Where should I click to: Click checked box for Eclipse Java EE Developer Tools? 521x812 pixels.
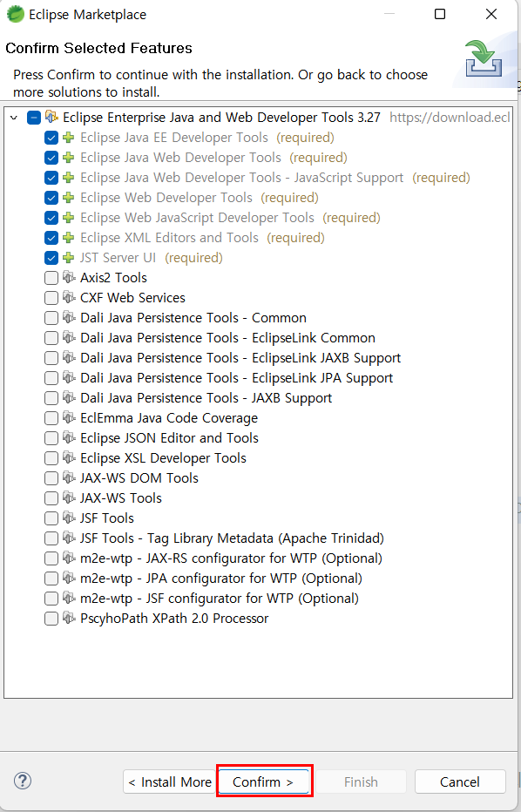pyautogui.click(x=51, y=138)
